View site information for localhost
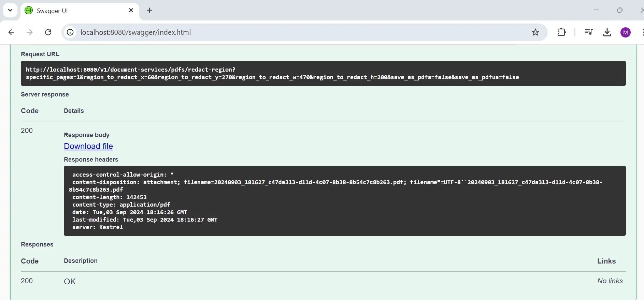Viewport: 644px width, 300px height. point(70,32)
